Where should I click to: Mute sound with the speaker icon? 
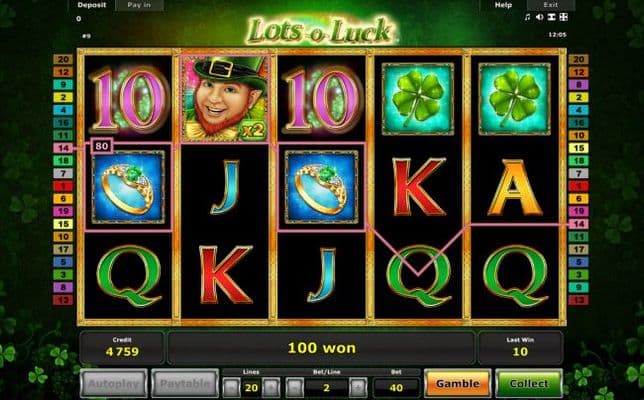click(539, 17)
